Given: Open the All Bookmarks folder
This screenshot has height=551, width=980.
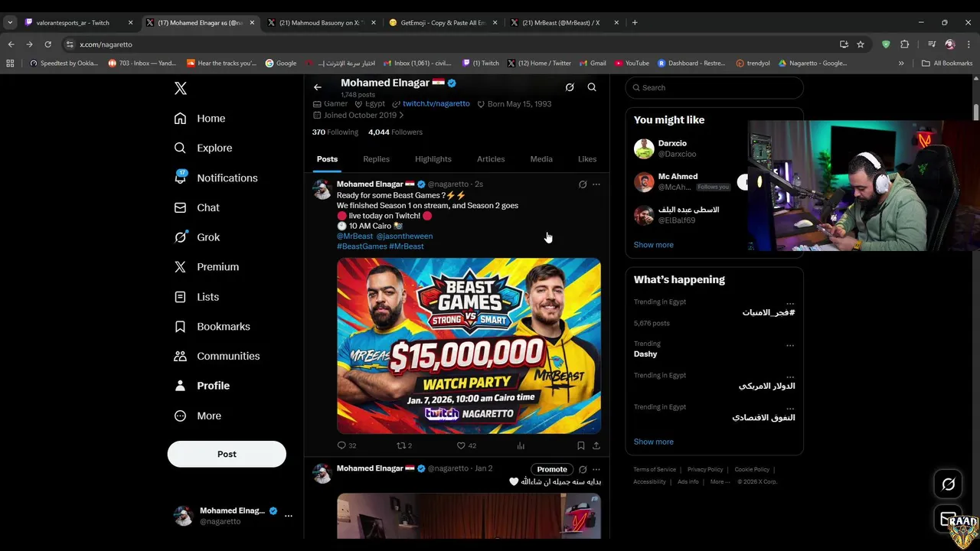Looking at the screenshot, I should coord(948,64).
